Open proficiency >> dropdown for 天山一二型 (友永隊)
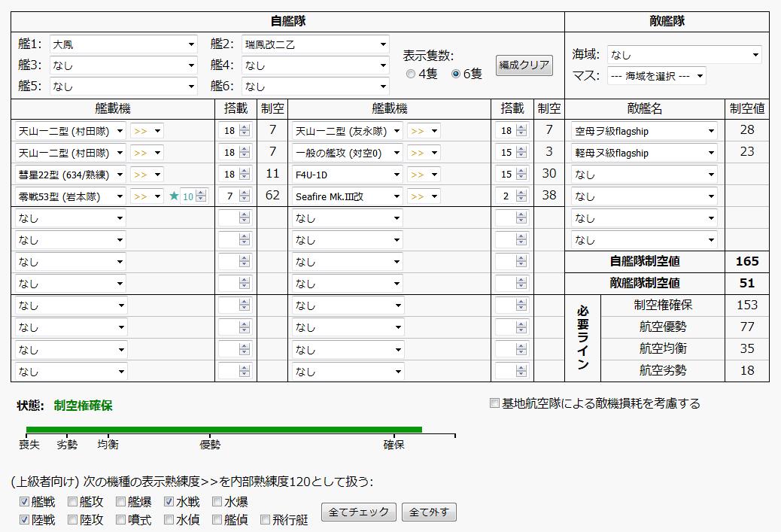The height and width of the screenshot is (532, 781). (424, 131)
